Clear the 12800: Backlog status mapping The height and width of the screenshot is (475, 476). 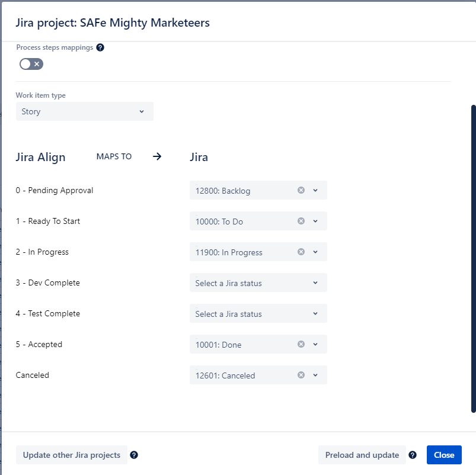(x=301, y=190)
